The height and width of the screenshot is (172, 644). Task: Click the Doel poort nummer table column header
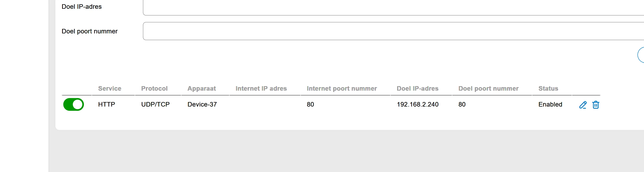488,89
